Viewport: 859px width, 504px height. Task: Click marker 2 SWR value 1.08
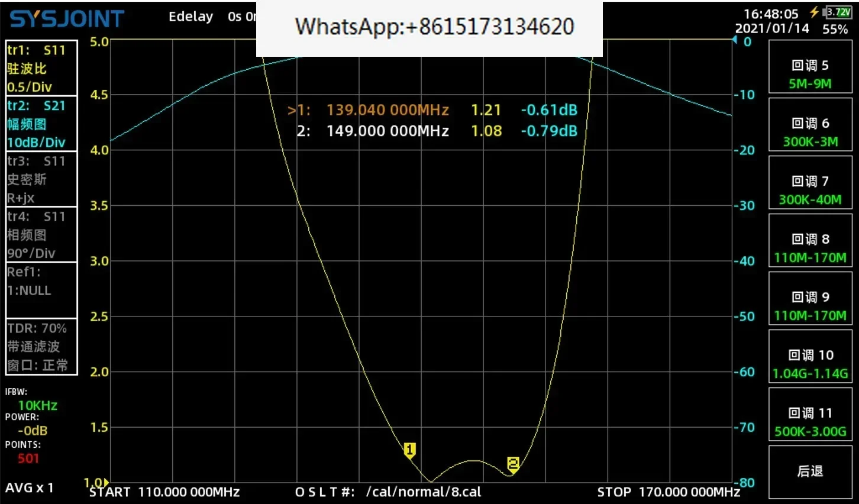click(x=486, y=131)
